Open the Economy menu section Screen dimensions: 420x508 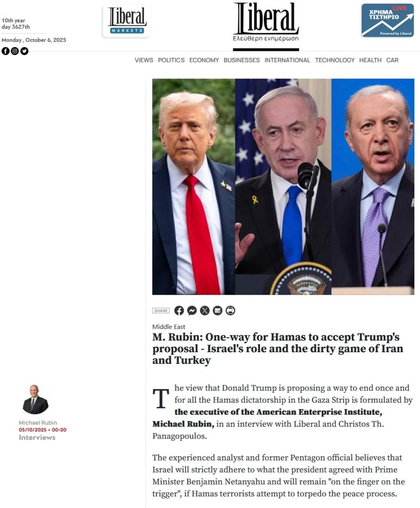tap(204, 60)
